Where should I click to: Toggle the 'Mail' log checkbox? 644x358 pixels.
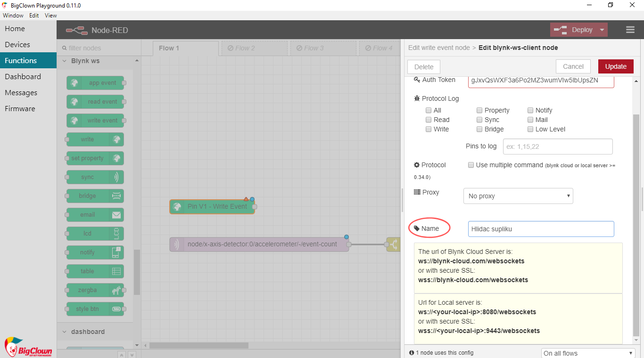(x=530, y=120)
